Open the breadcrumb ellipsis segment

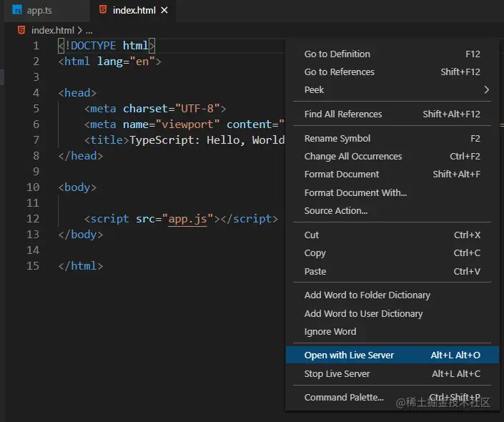pos(89,31)
